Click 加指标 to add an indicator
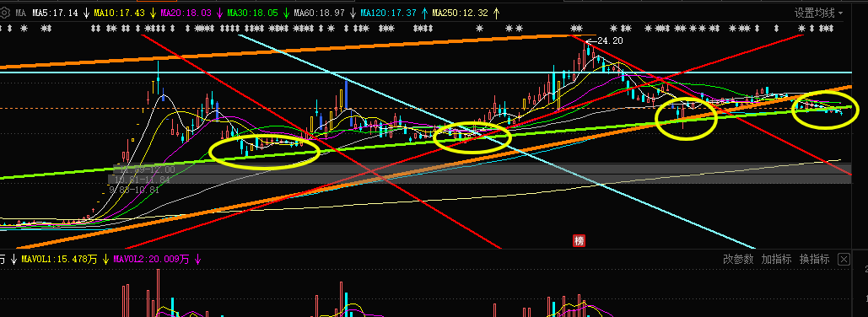Viewport: 868px width, 317px height. [776, 259]
